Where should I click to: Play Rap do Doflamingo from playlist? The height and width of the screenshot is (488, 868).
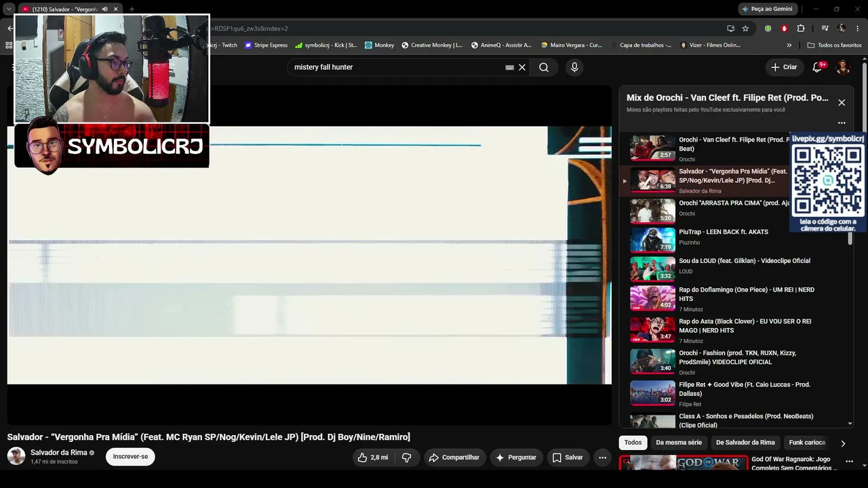652,298
